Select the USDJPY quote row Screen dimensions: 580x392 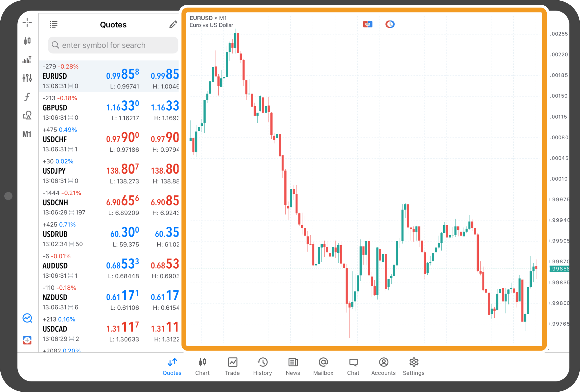tap(109, 171)
